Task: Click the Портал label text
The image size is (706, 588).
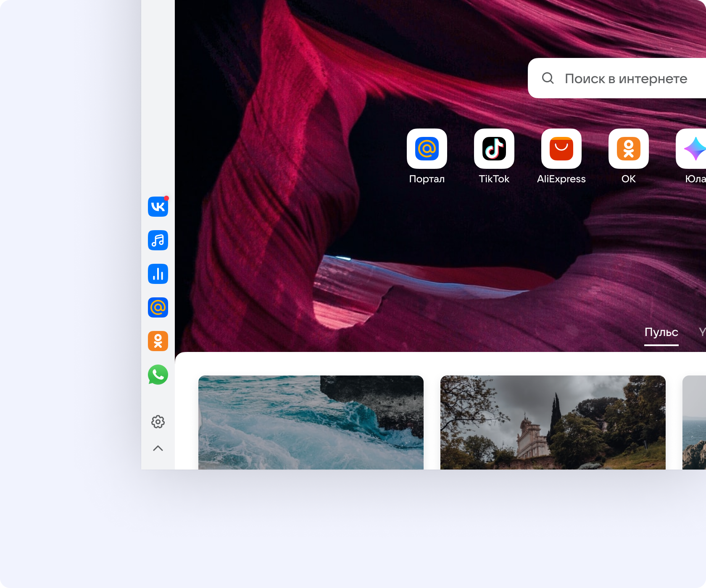Action: pyautogui.click(x=427, y=179)
